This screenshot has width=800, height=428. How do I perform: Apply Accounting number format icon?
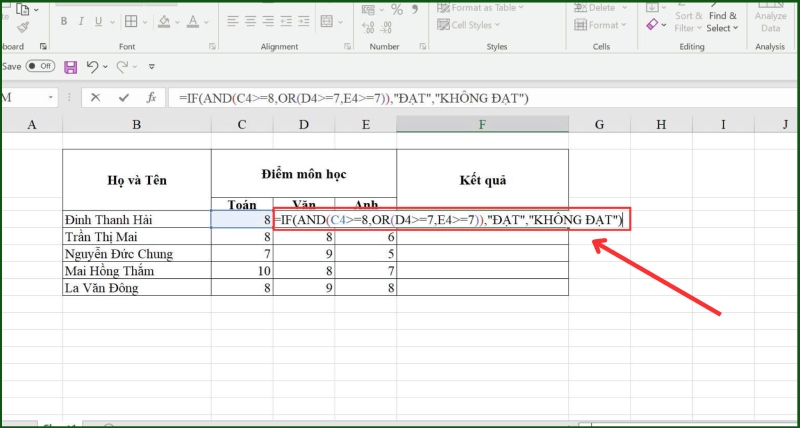[368, 10]
